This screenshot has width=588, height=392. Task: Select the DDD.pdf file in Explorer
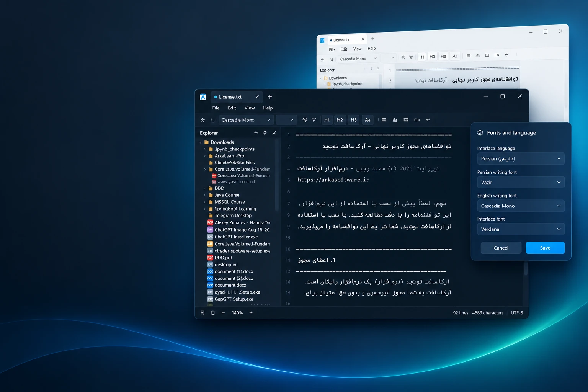(x=224, y=258)
